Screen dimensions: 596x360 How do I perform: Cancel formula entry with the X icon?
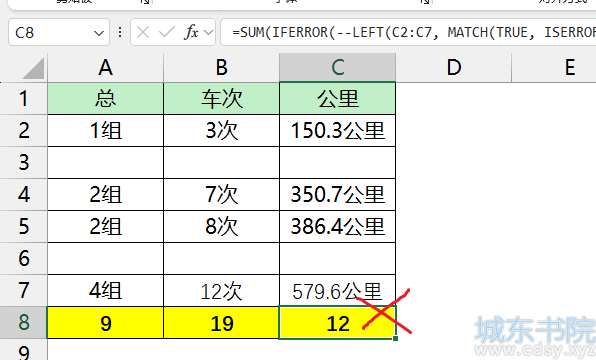coord(143,32)
